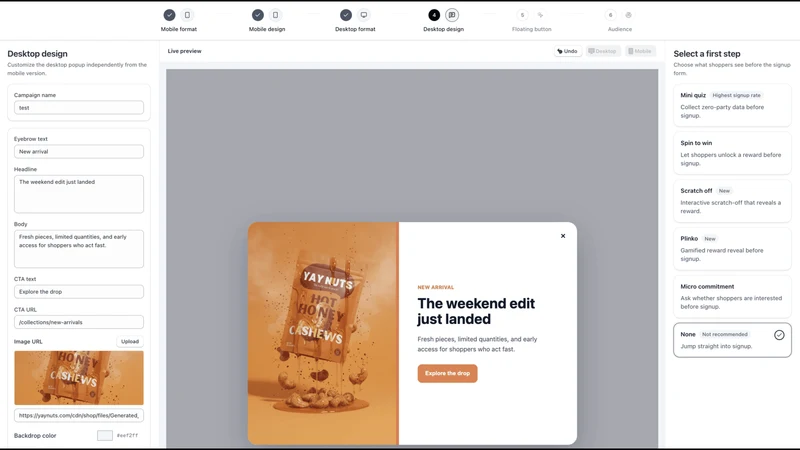Edit the Campaign name field
The image size is (800, 450).
click(x=79, y=108)
